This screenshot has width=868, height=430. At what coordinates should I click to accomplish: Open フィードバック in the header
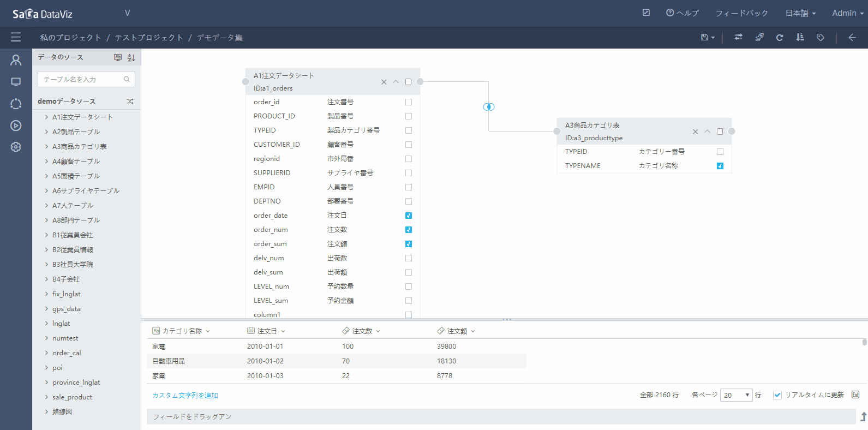[741, 13]
